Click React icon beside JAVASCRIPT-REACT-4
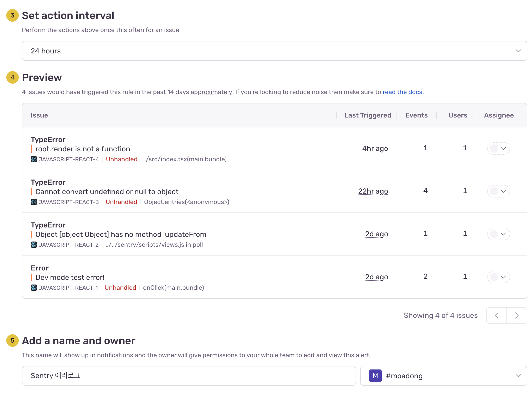Image resolution: width=532 pixels, height=395 pixels. click(x=34, y=159)
